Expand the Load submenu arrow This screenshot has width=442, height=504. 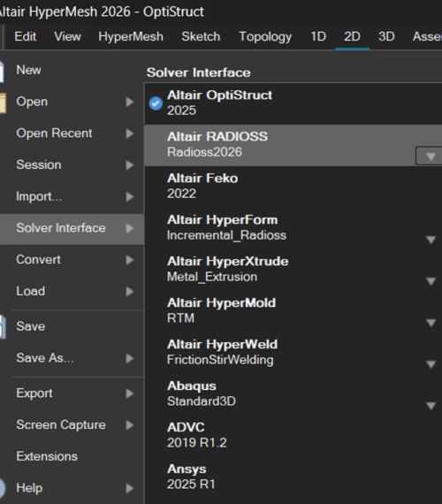130,292
